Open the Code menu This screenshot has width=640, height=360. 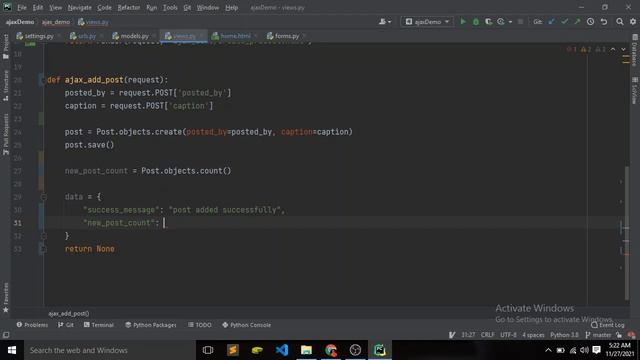click(x=104, y=7)
